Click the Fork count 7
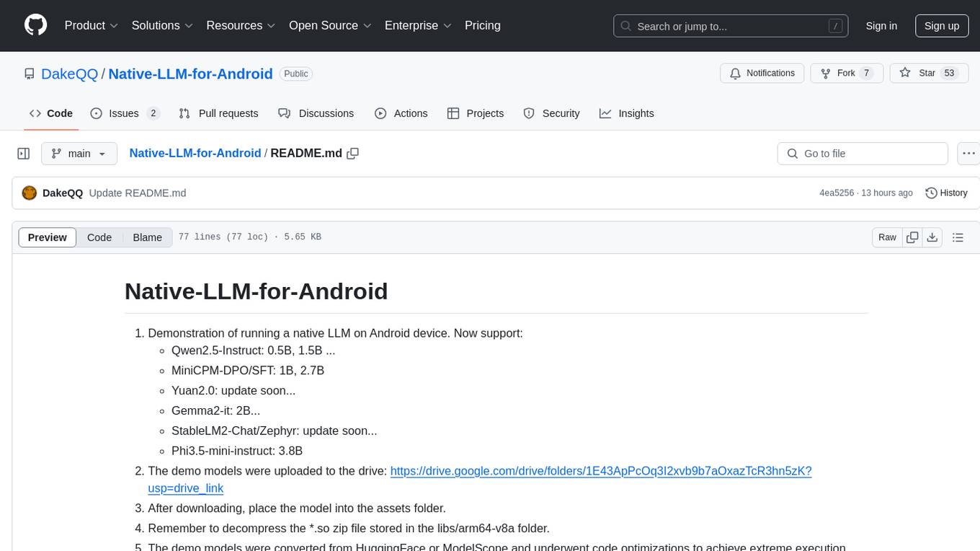Screen dimensions: 980x551 click(867, 73)
